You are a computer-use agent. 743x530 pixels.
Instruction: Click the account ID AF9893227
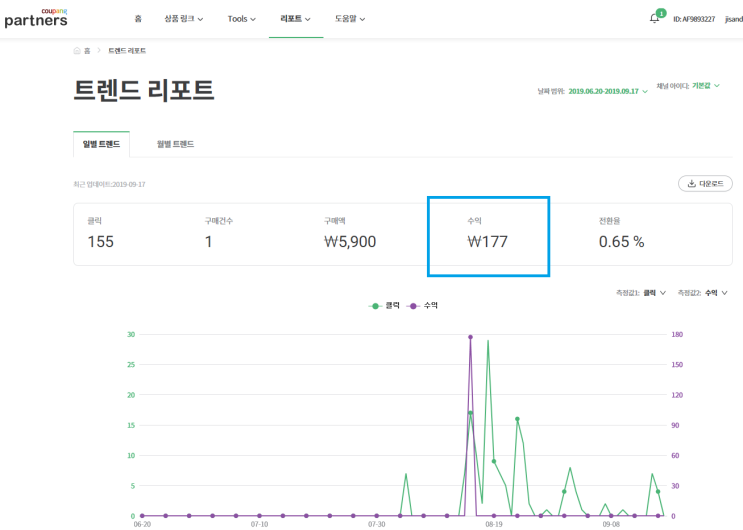pyautogui.click(x=694, y=19)
